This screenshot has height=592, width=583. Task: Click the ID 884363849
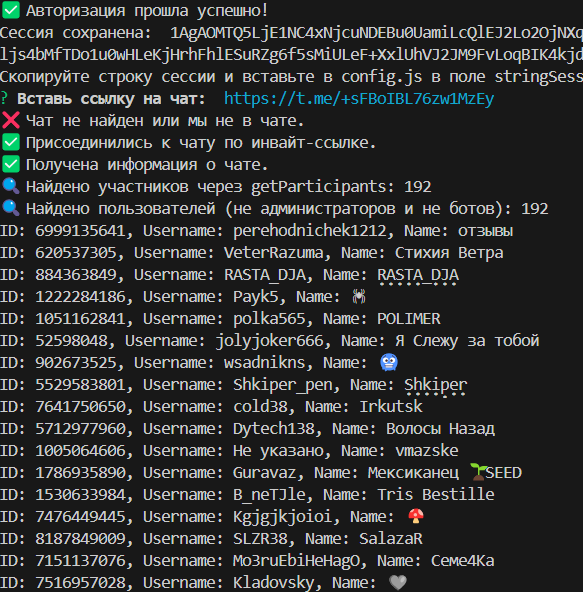pyautogui.click(x=76, y=274)
